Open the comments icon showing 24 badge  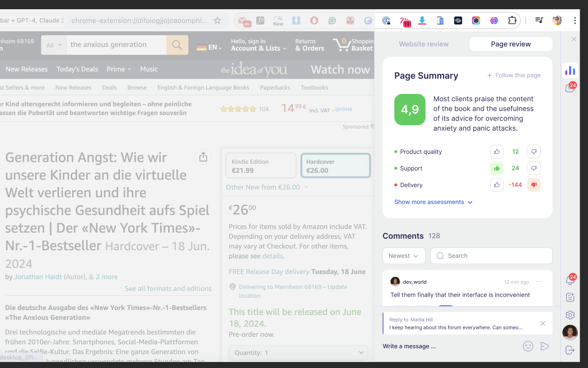coord(570,88)
